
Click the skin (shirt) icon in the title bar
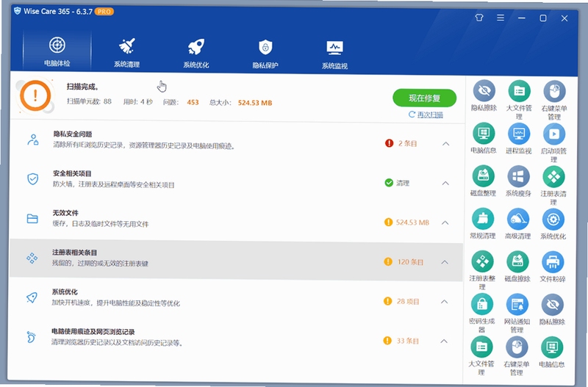[479, 17]
